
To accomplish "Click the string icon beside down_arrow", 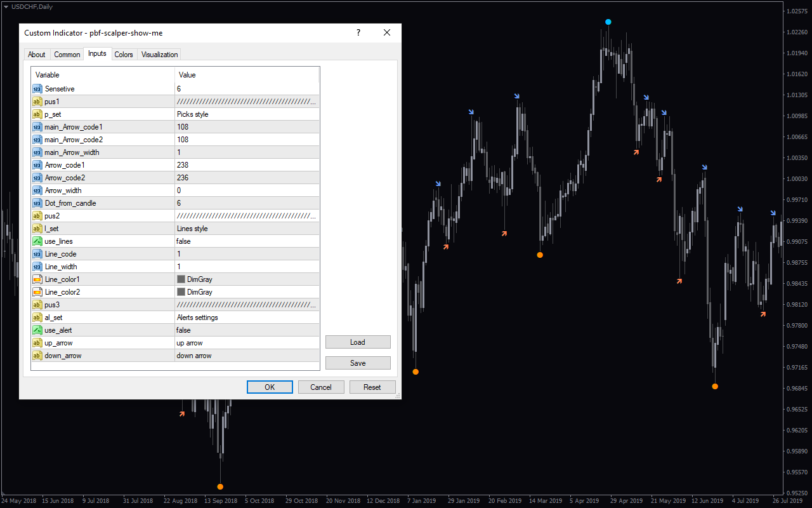I will pyautogui.click(x=37, y=356).
